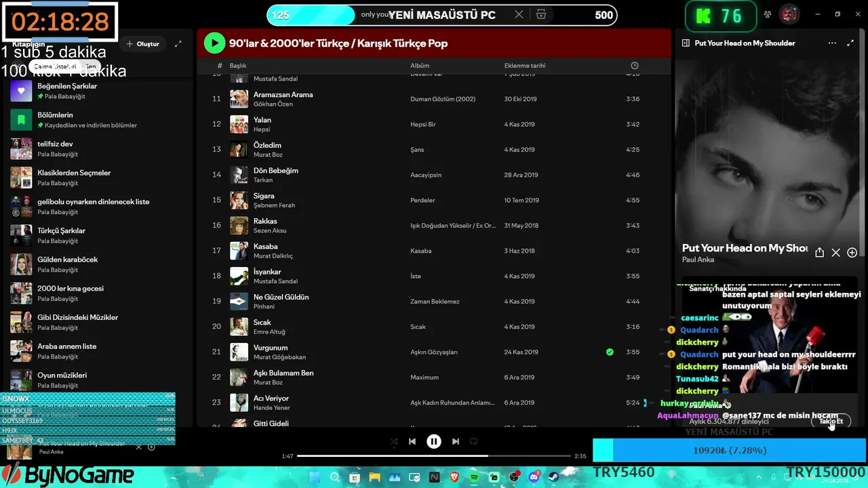Open Windows Start menu

click(314, 478)
